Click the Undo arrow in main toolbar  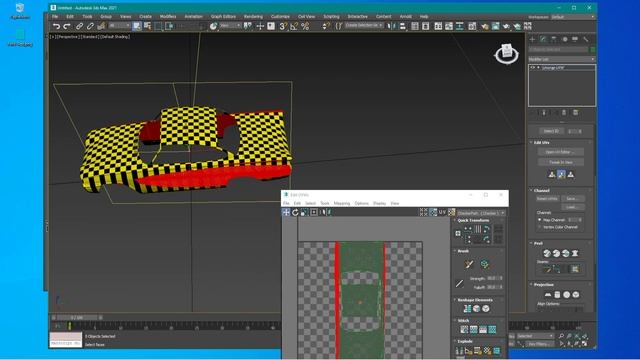click(x=56, y=27)
